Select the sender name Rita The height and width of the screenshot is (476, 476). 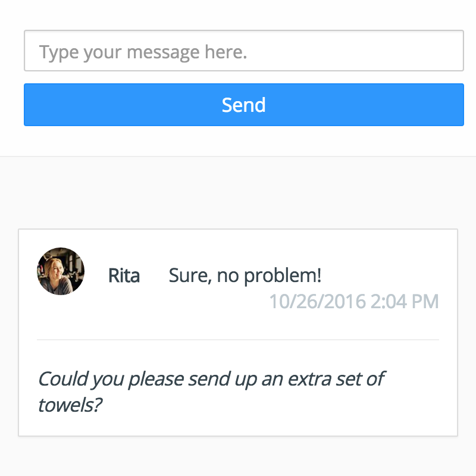click(124, 275)
